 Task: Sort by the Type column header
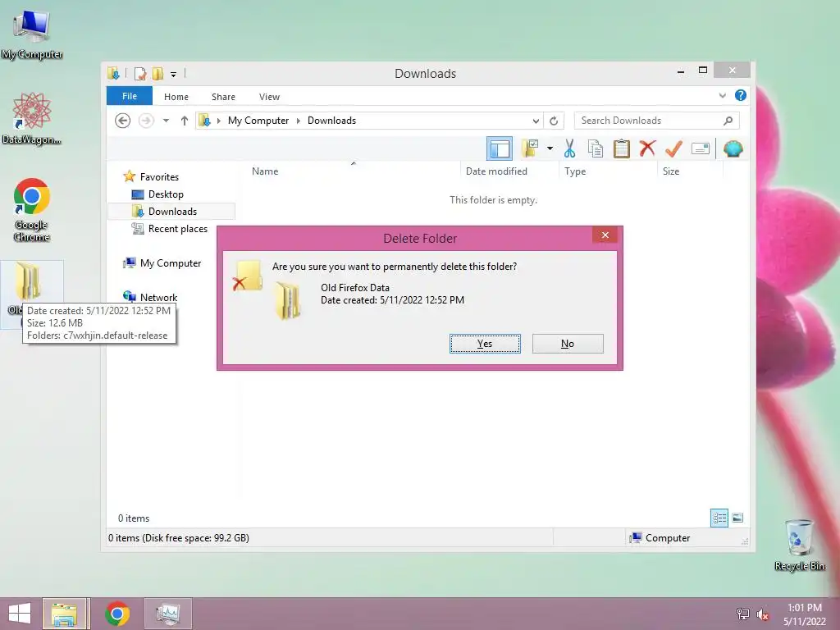point(575,171)
